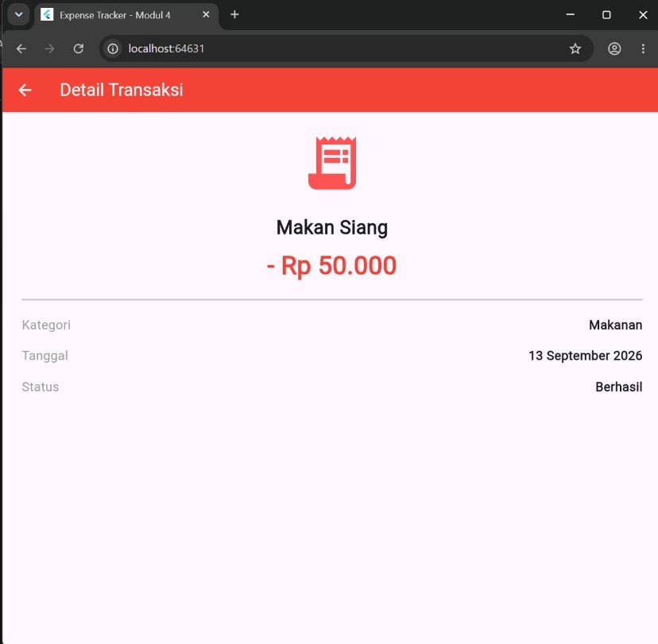This screenshot has width=658, height=644.
Task: Open tab search dropdown
Action: [18, 14]
